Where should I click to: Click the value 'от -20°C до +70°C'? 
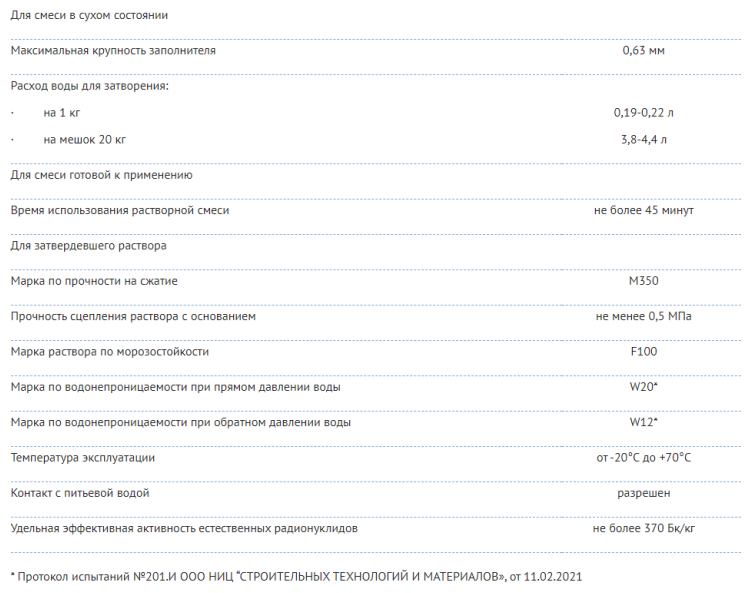(644, 458)
